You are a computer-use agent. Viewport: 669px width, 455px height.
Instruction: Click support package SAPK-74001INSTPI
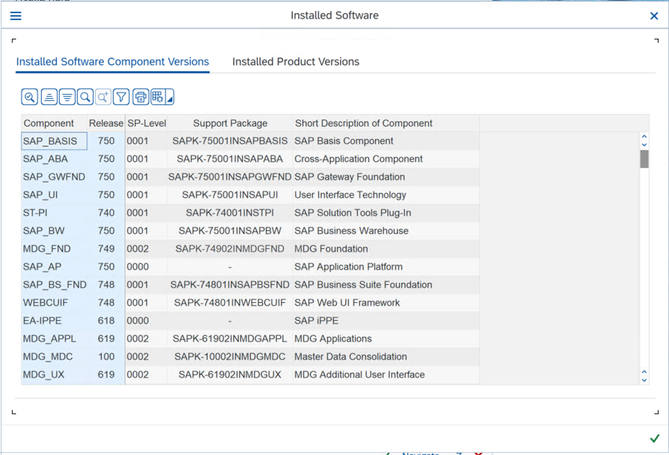tap(230, 213)
